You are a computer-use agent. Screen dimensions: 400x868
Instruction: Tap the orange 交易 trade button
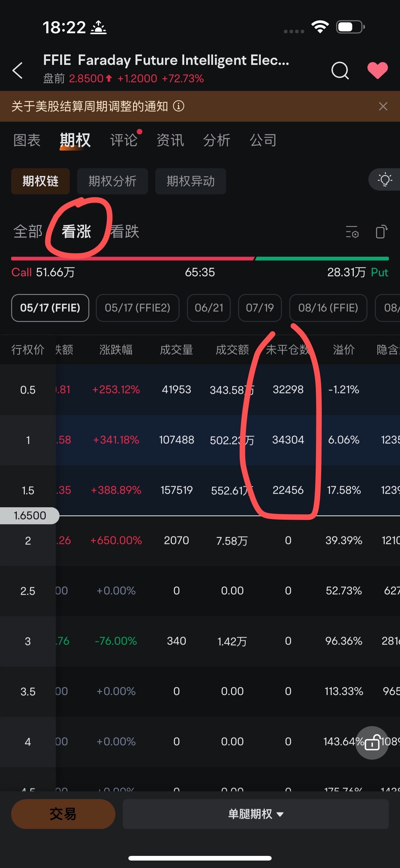pos(63,814)
